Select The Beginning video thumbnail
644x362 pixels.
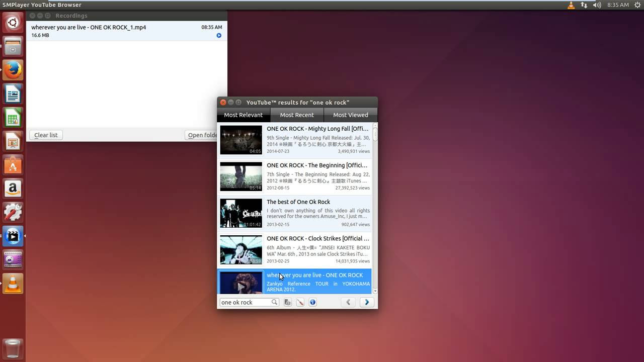[241, 176]
